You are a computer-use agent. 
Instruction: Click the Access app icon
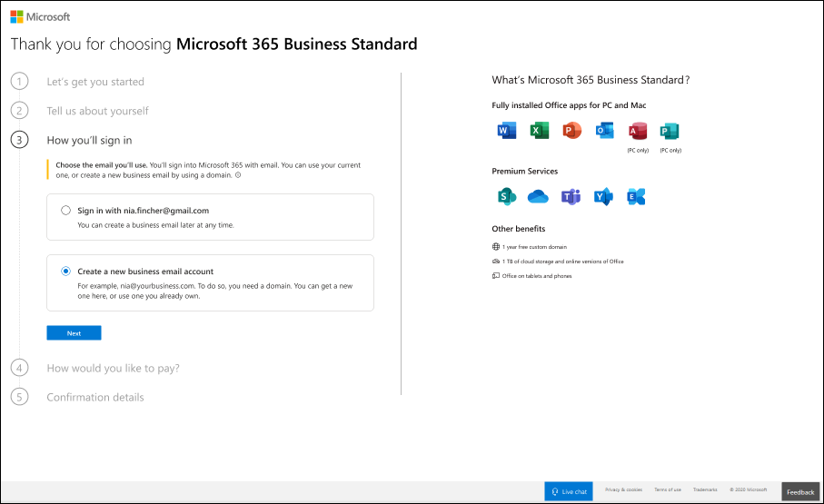pyautogui.click(x=638, y=131)
